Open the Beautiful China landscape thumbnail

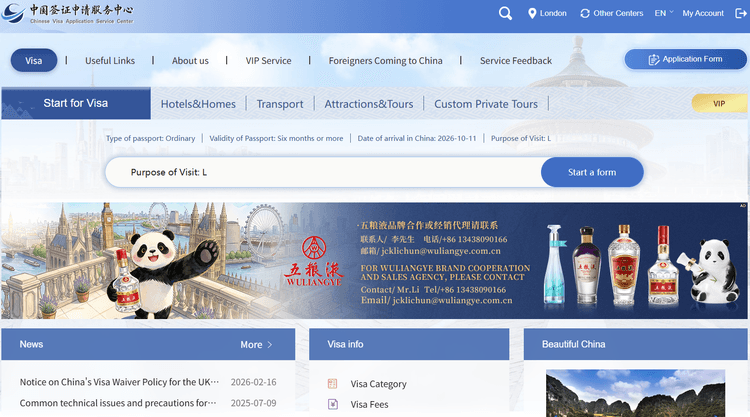click(x=635, y=393)
